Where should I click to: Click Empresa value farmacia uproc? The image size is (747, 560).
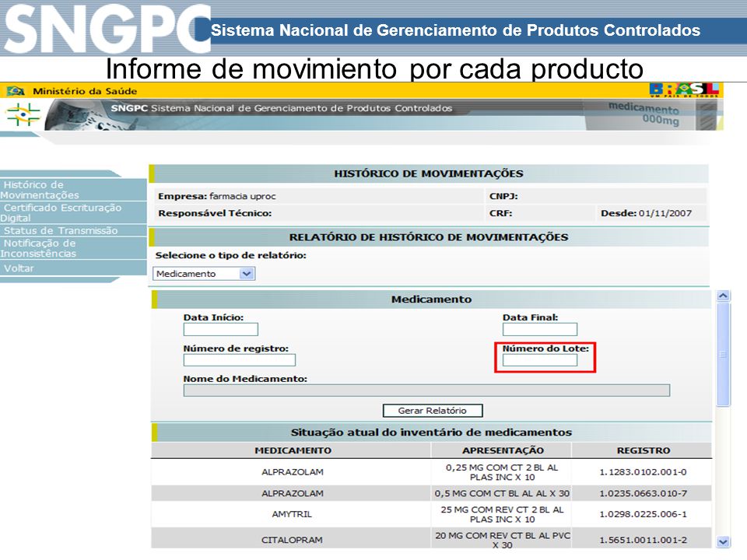tap(243, 196)
